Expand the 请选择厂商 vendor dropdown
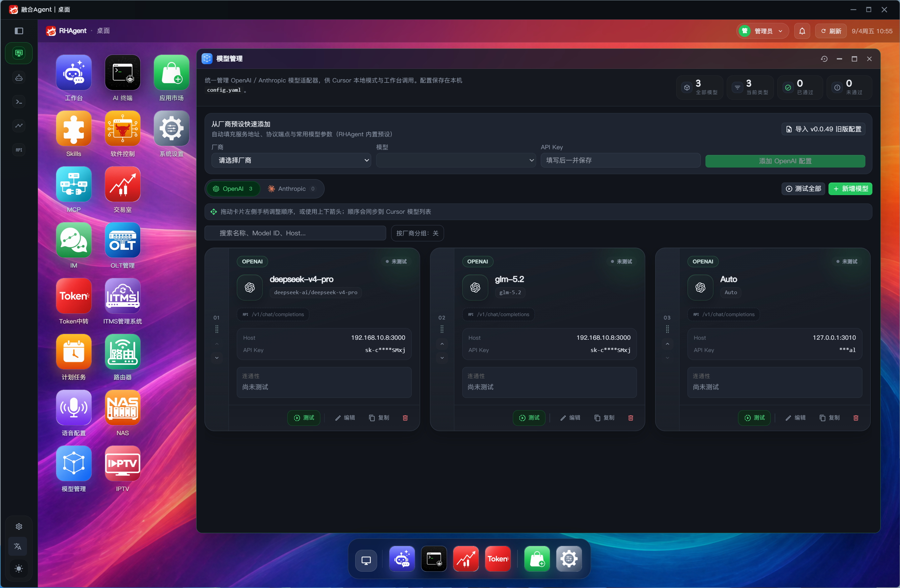This screenshot has height=588, width=900. [291, 160]
